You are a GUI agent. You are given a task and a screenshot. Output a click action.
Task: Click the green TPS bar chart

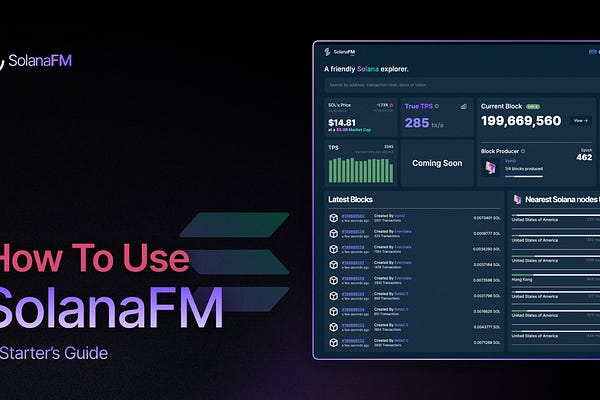(361, 170)
